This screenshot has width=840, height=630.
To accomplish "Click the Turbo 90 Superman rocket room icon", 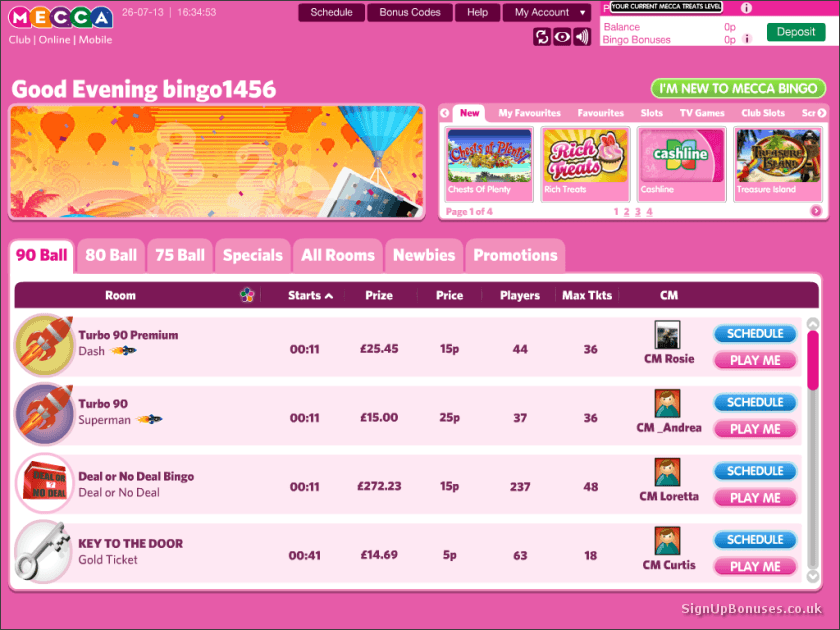I will pos(44,413).
